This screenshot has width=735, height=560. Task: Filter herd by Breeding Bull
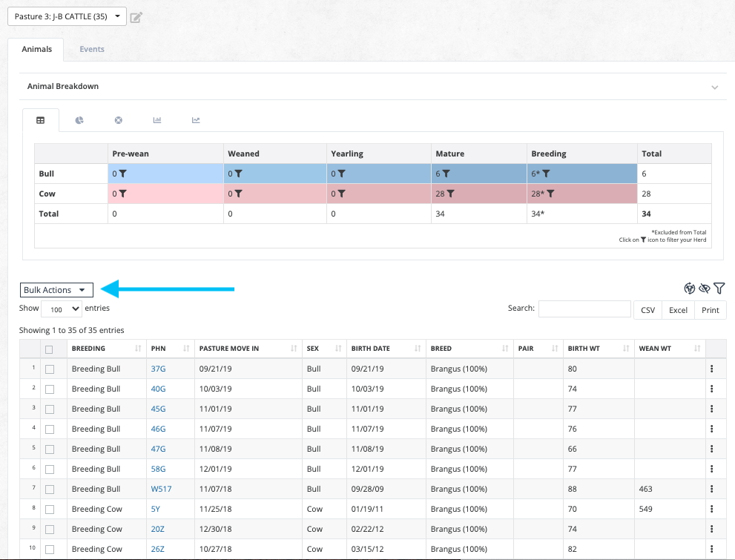[546, 174]
